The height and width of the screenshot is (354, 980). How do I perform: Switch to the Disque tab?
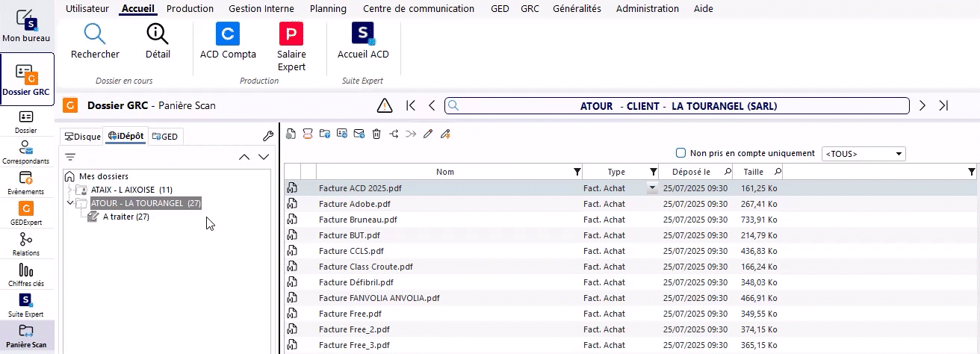pyautogui.click(x=83, y=136)
